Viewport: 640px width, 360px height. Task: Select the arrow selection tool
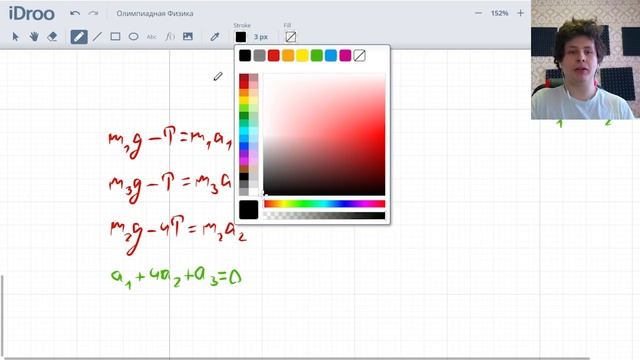tap(16, 37)
